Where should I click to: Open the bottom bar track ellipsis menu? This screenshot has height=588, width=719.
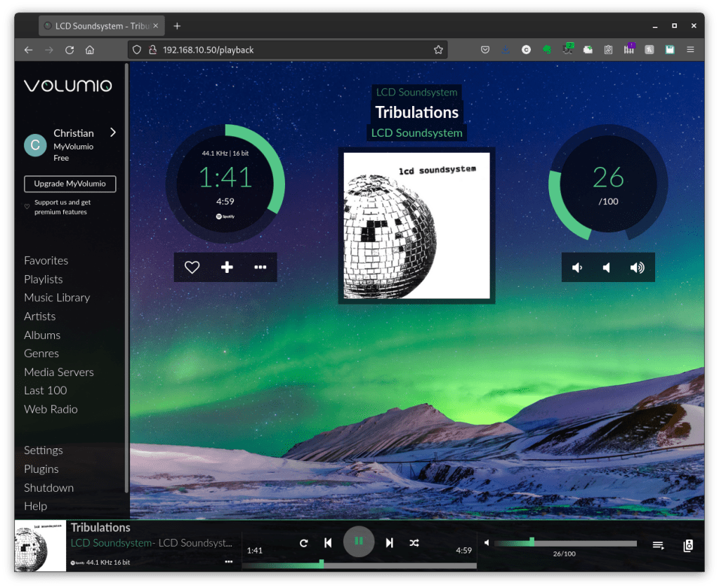(x=229, y=561)
